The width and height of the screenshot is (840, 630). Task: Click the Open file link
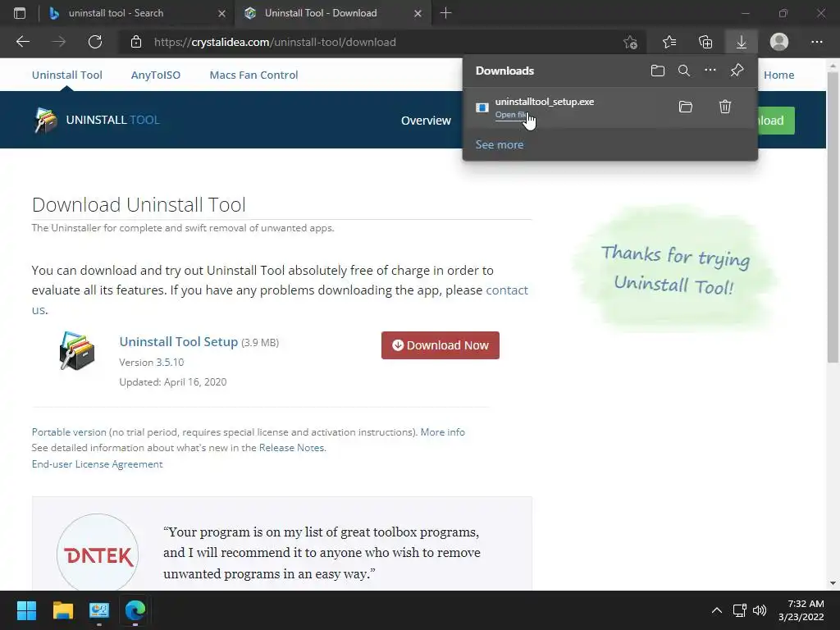tap(513, 115)
